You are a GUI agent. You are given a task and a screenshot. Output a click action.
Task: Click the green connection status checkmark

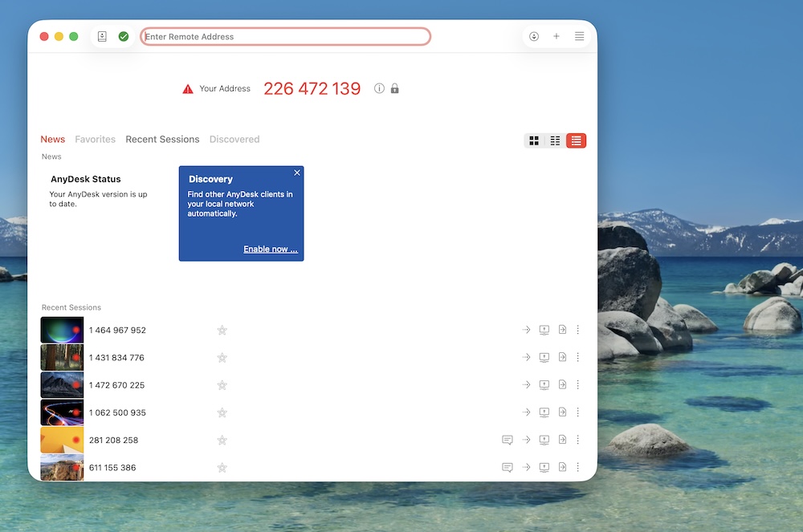coord(124,36)
